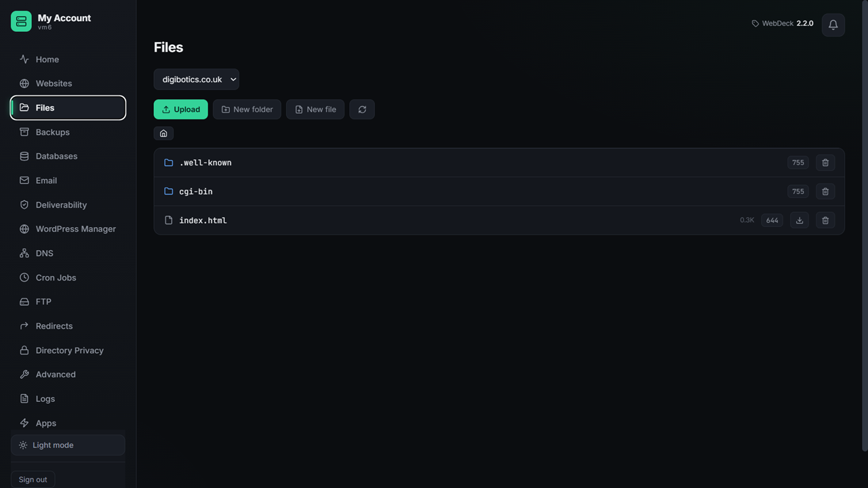The height and width of the screenshot is (488, 868).
Task: Open the notifications bell
Action: (833, 25)
